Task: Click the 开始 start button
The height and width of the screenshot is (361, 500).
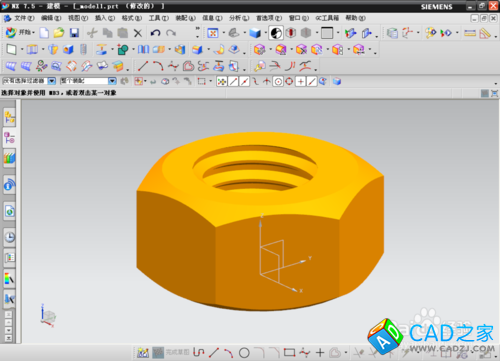Action: tap(20, 32)
